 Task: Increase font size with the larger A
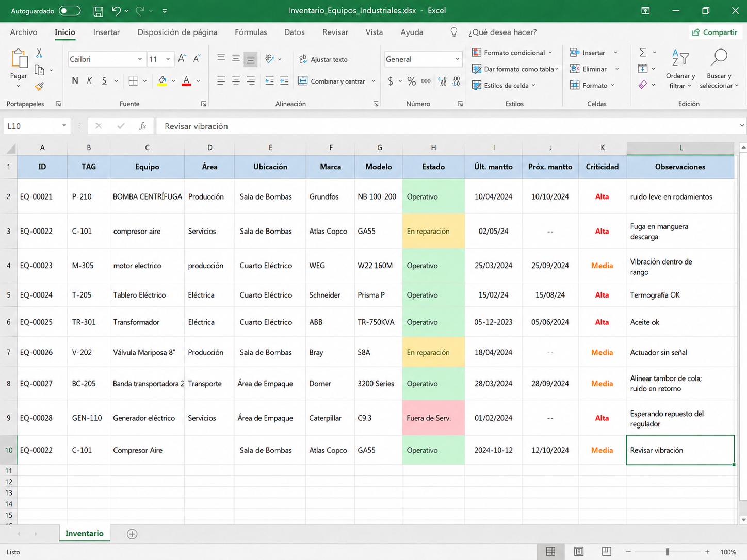coord(182,59)
